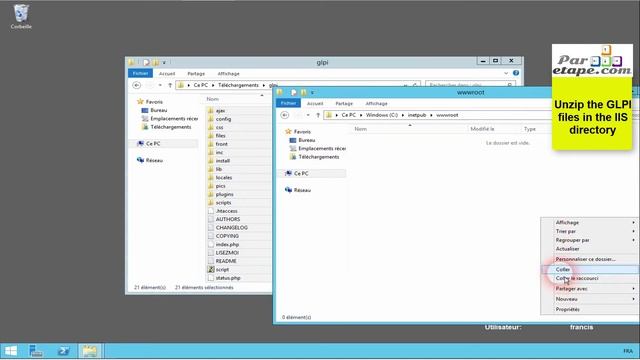Expand the ribbon chevron in glpi window
Viewport: 640px width, 360px height.
506,73
